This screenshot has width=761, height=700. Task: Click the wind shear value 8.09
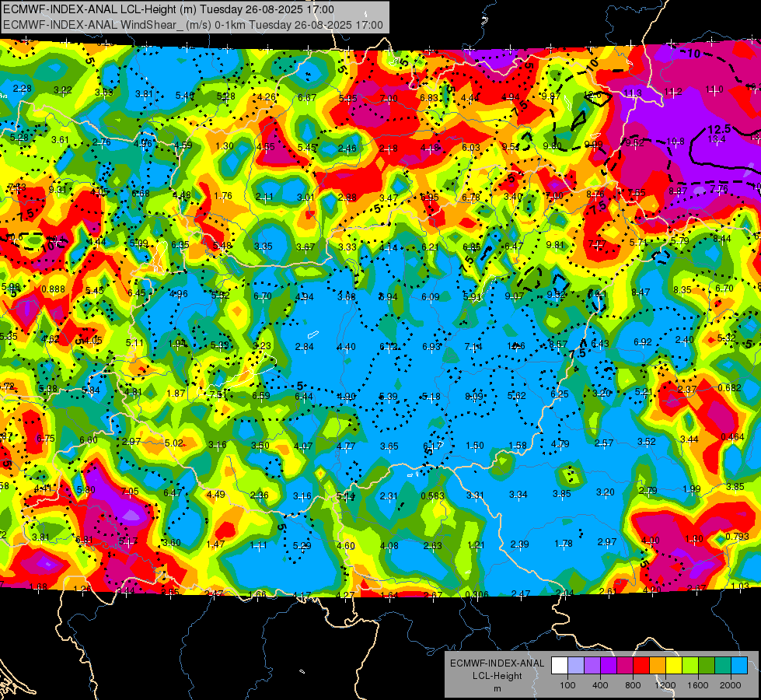tap(474, 397)
